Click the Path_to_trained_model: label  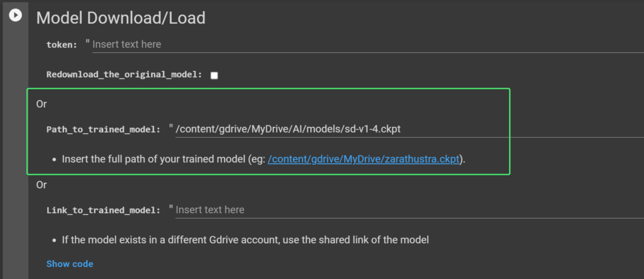103,129
